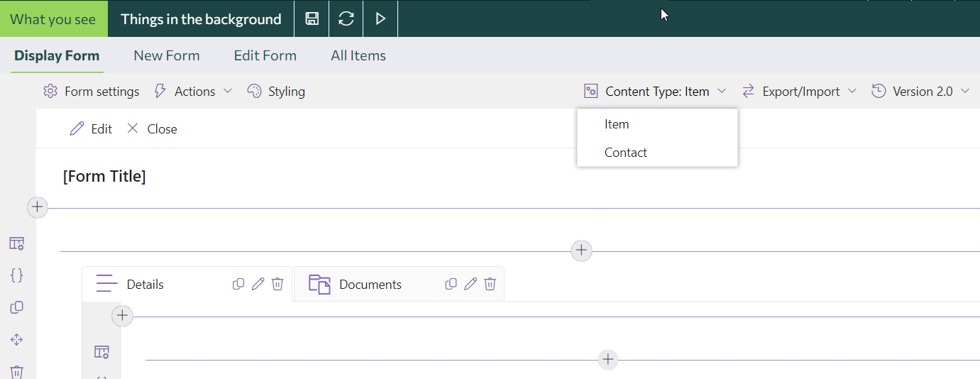The width and height of the screenshot is (980, 379).
Task: Select the Details tab
Action: pyautogui.click(x=145, y=285)
